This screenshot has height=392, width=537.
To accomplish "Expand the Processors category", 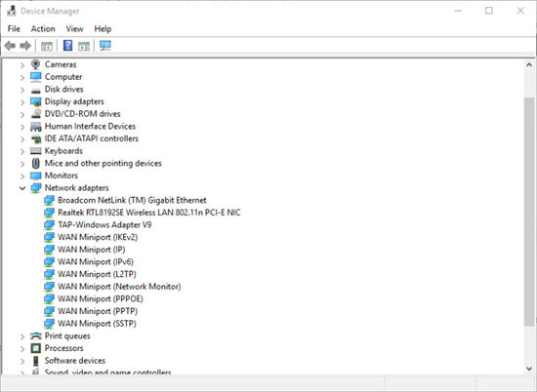I will coord(22,348).
